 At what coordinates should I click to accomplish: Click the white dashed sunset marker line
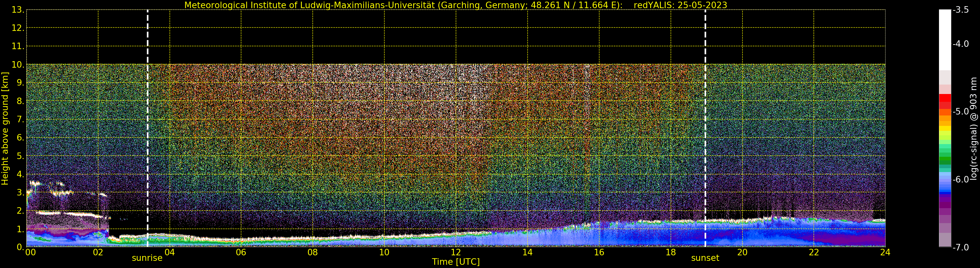coord(705,128)
